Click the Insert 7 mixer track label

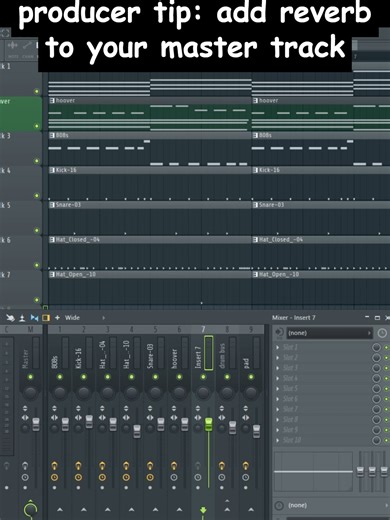(198, 357)
